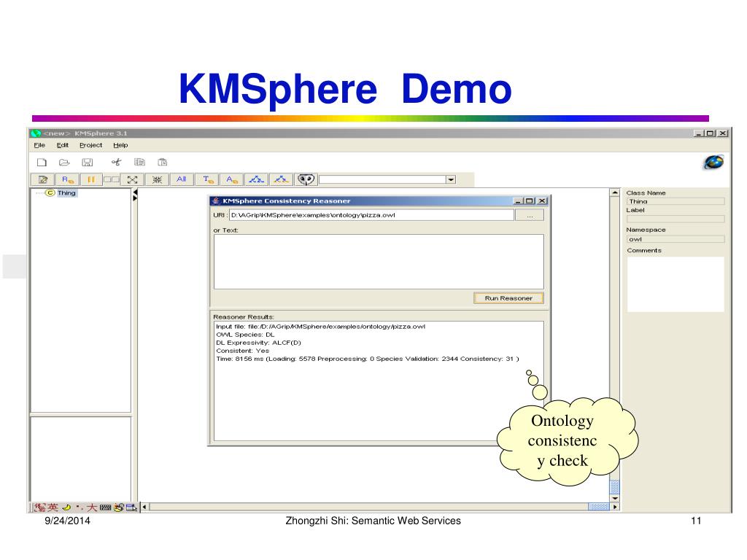This screenshot has height=560, width=747.
Task: Click the yellow moon IME icon
Action: click(x=66, y=507)
